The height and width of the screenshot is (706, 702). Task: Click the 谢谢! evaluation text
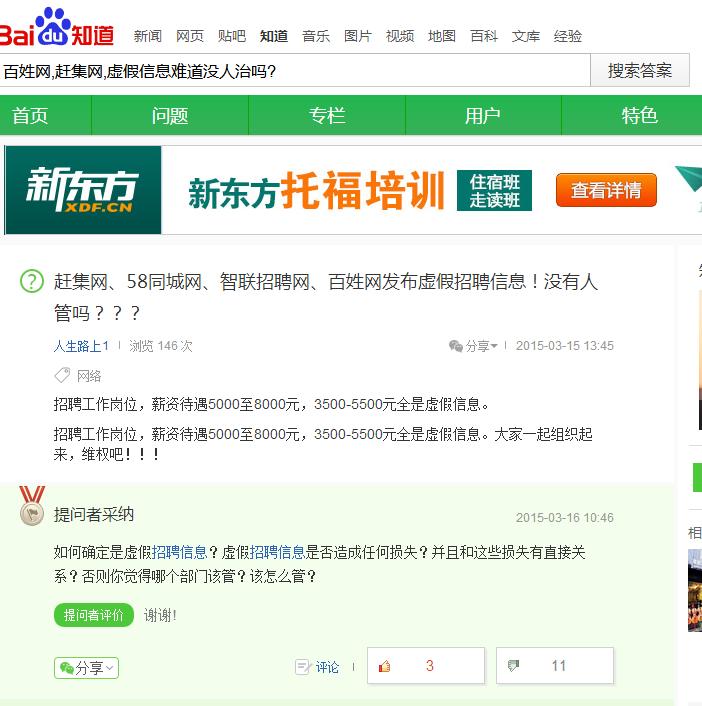160,615
